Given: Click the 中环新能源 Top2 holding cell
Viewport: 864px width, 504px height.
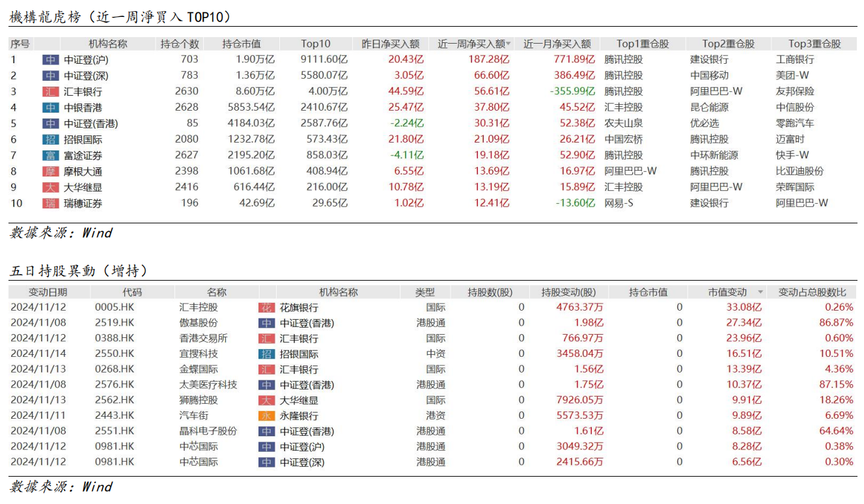Looking at the screenshot, I should click(x=714, y=155).
